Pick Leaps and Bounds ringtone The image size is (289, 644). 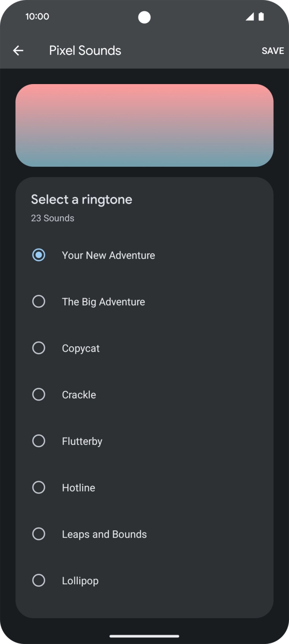click(x=39, y=534)
